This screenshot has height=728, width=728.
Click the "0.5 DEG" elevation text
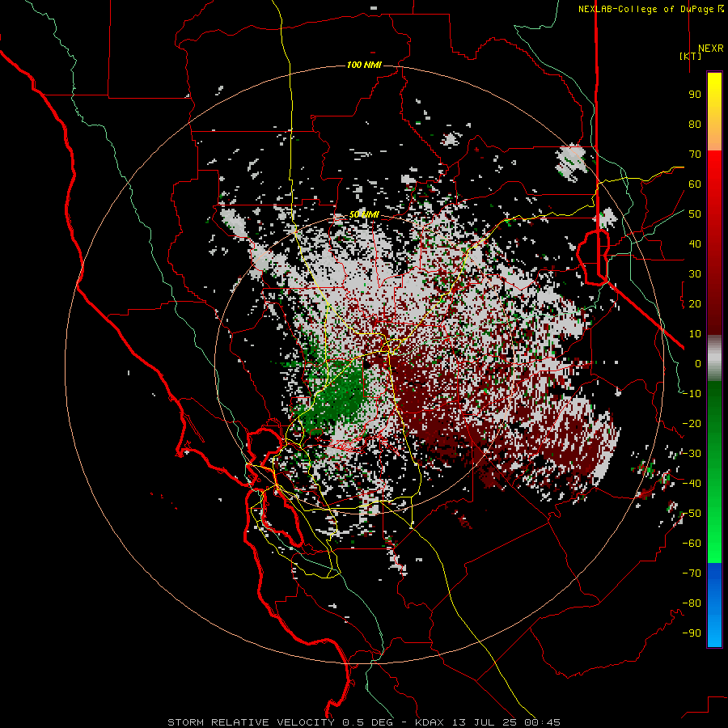(x=368, y=722)
